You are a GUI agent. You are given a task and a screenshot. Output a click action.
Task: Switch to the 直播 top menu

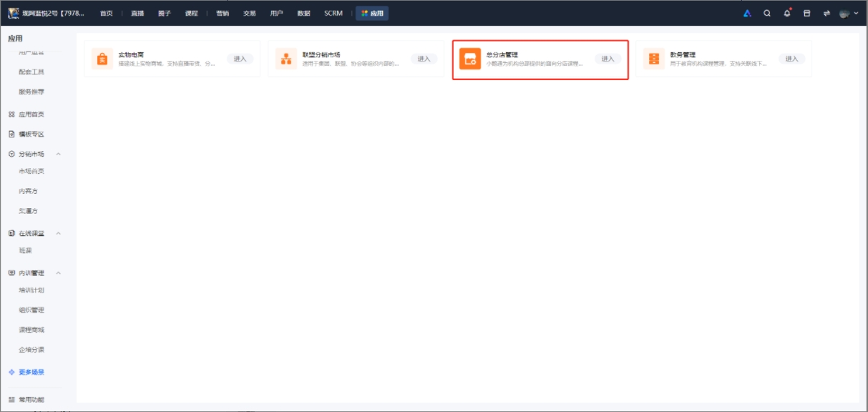click(x=137, y=13)
